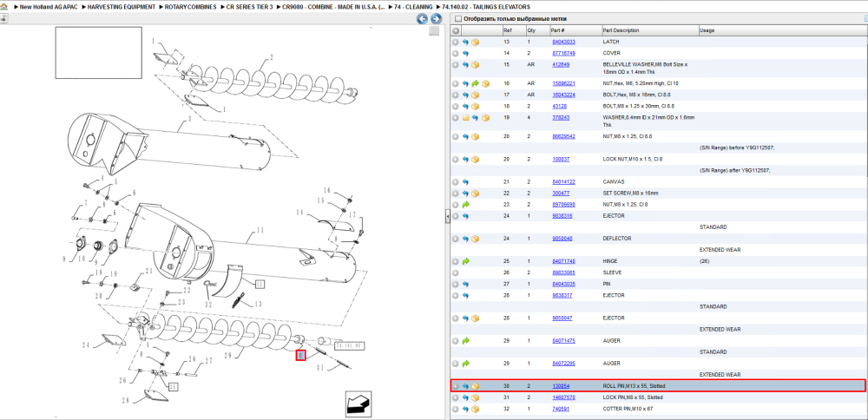Click callout label 25 box in the diagram

click(174, 386)
